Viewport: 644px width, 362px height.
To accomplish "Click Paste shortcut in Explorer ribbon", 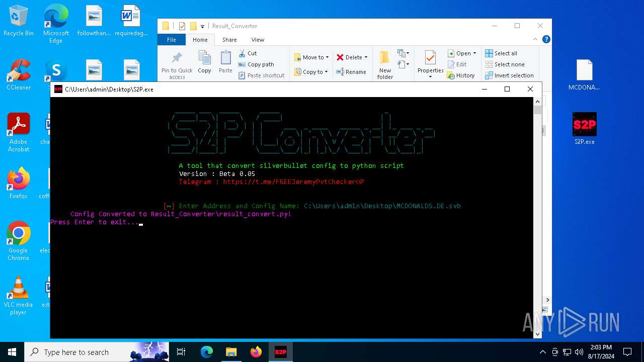I will [261, 75].
